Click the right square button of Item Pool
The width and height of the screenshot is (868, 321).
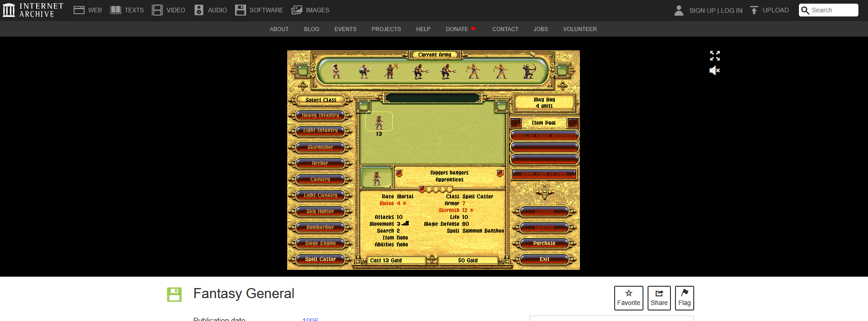[573, 123]
